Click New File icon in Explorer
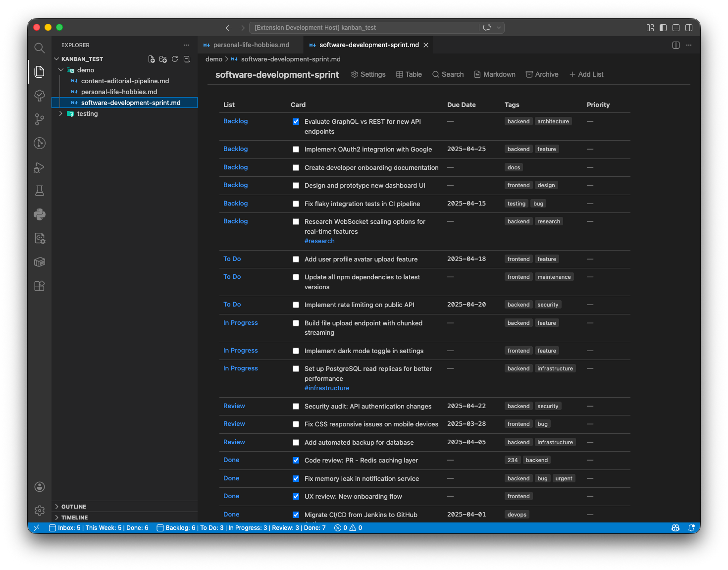 (x=152, y=59)
